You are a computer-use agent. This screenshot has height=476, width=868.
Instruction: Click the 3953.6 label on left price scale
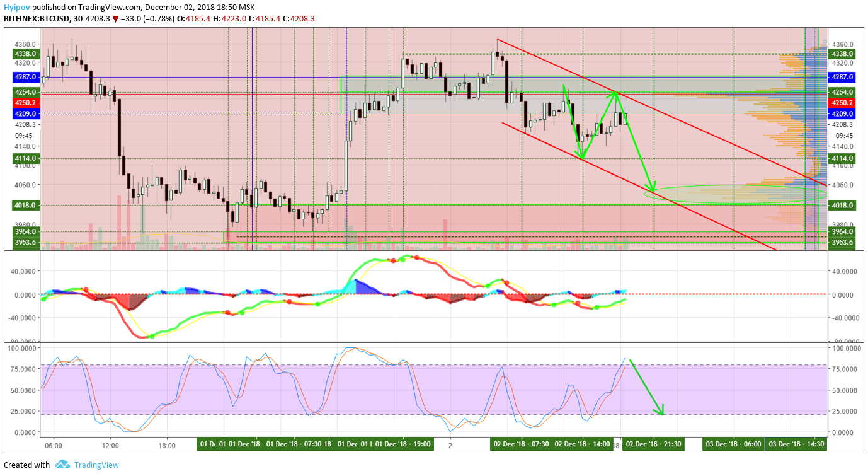(x=26, y=243)
